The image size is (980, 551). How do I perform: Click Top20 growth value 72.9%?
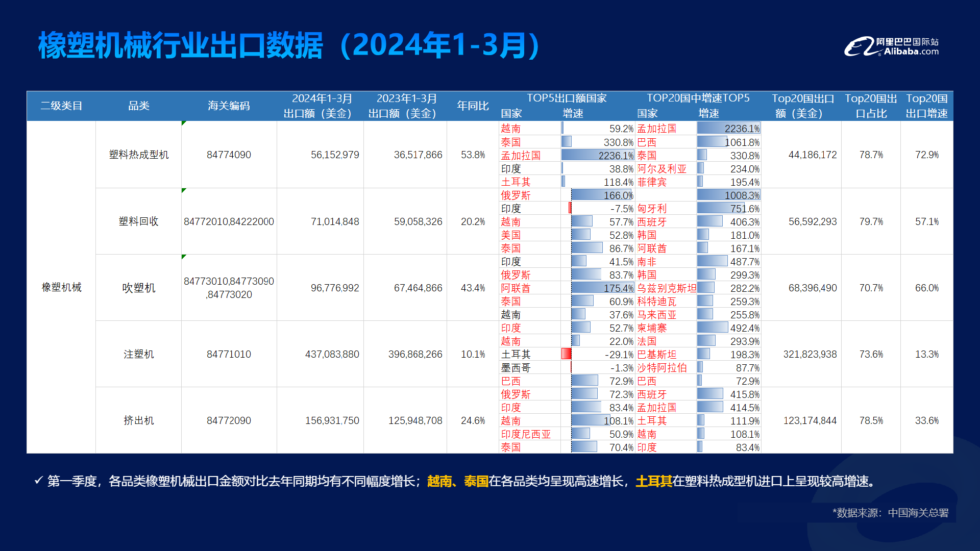[x=927, y=155]
